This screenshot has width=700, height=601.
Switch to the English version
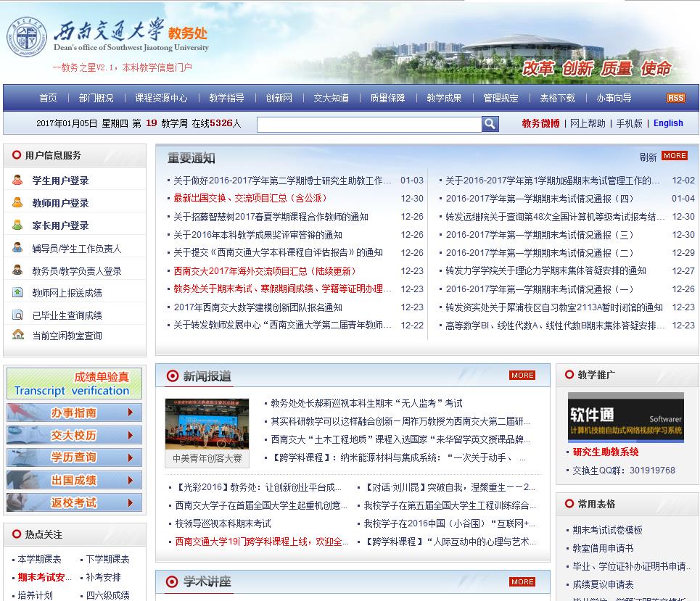click(668, 123)
